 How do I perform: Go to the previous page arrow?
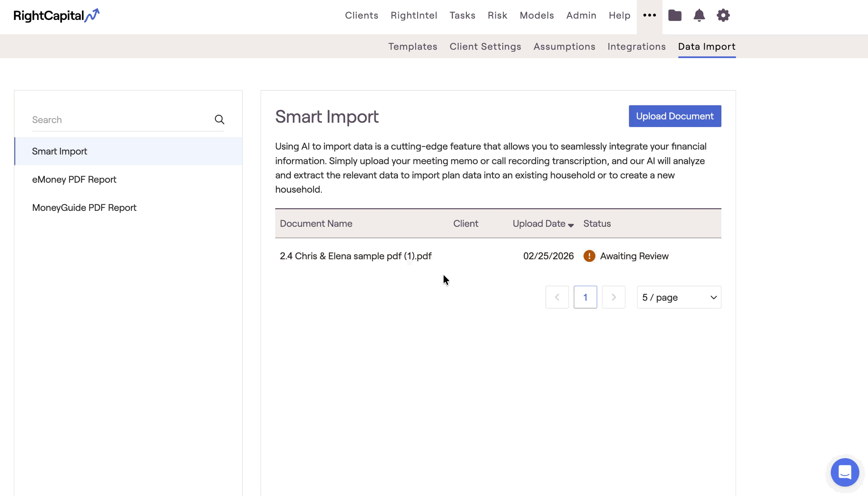point(557,297)
